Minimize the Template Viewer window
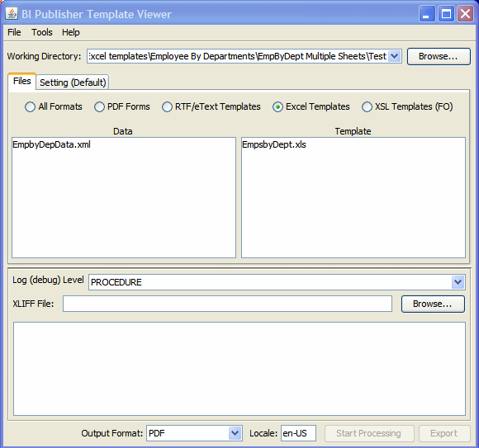 pos(427,14)
